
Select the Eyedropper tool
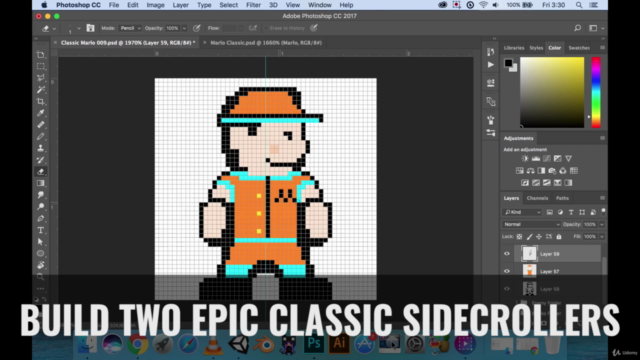(x=40, y=113)
